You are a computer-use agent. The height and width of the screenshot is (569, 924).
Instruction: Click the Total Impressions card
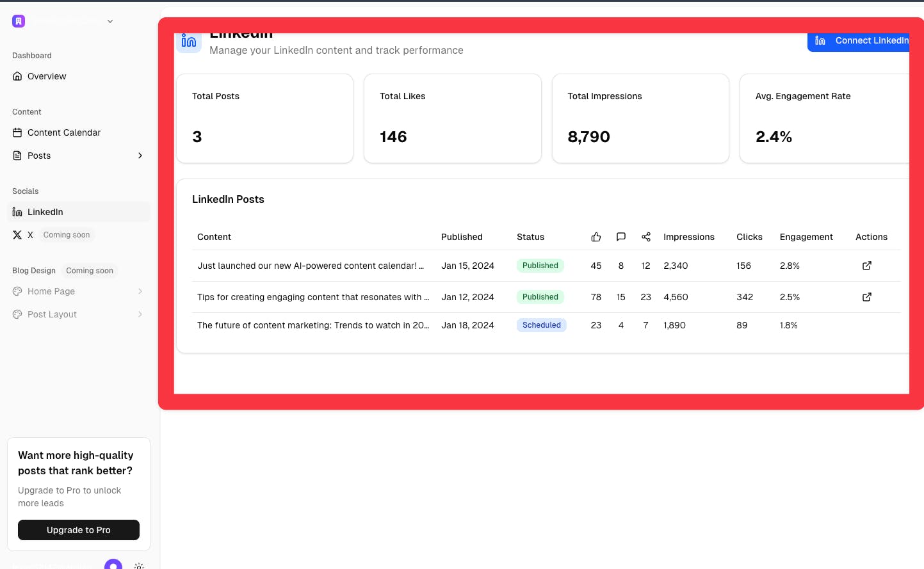point(640,118)
